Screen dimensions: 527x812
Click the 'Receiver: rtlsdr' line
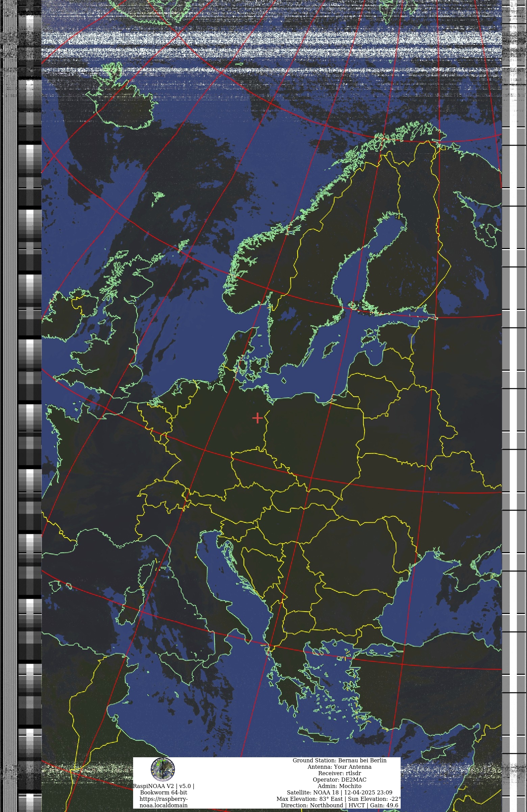coord(340,773)
